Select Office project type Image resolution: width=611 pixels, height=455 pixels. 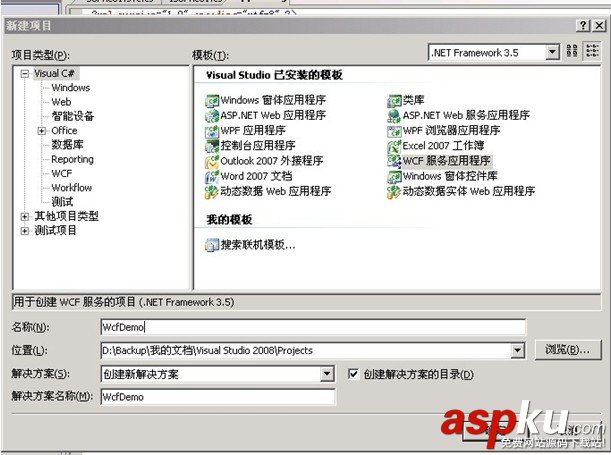pyautogui.click(x=64, y=131)
